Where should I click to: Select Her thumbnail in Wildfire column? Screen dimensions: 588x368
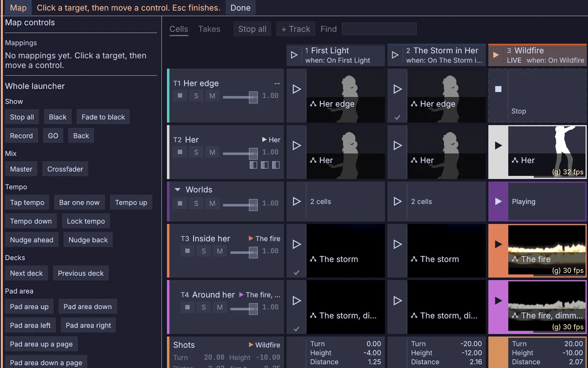[x=547, y=152]
